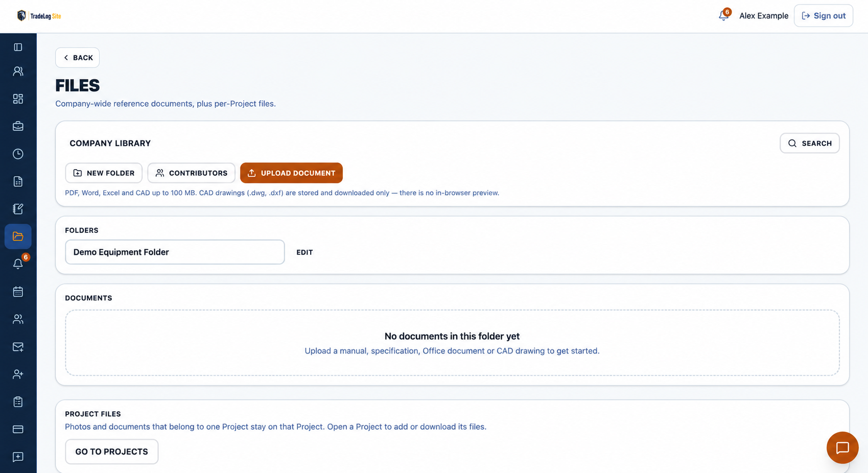Open the single-person profile icon in sidebar
Image resolution: width=868 pixels, height=473 pixels.
pos(18,71)
